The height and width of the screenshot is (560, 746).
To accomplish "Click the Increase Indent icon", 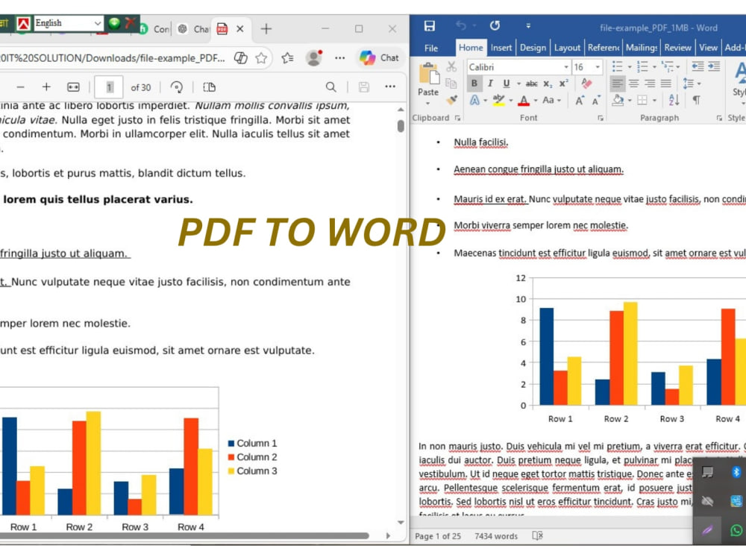I will pos(714,66).
